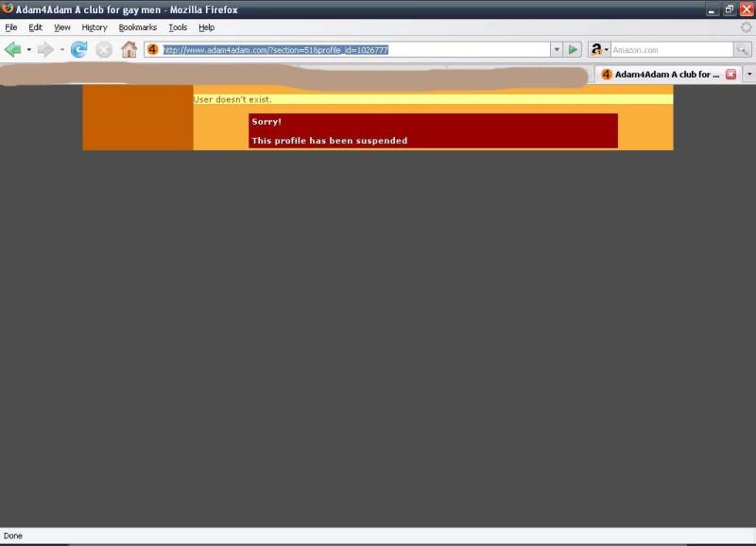The width and height of the screenshot is (756, 546).
Task: Open the Edit menu
Action: pos(35,27)
